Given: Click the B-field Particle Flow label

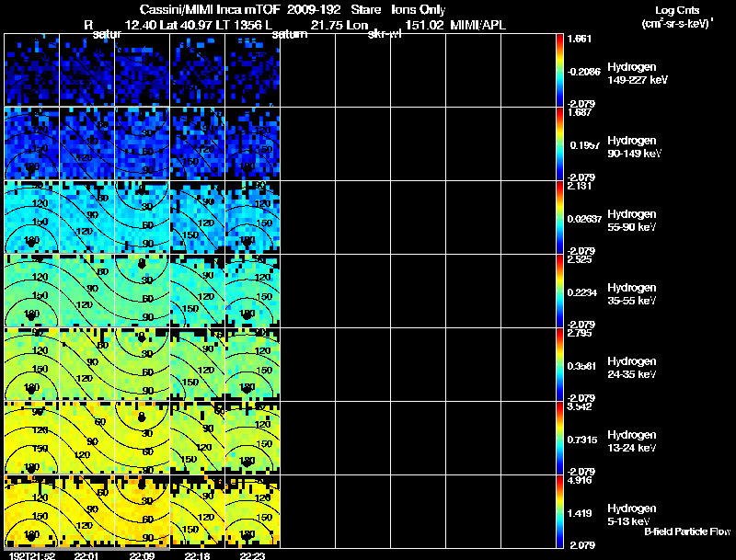Looking at the screenshot, I should (x=687, y=531).
